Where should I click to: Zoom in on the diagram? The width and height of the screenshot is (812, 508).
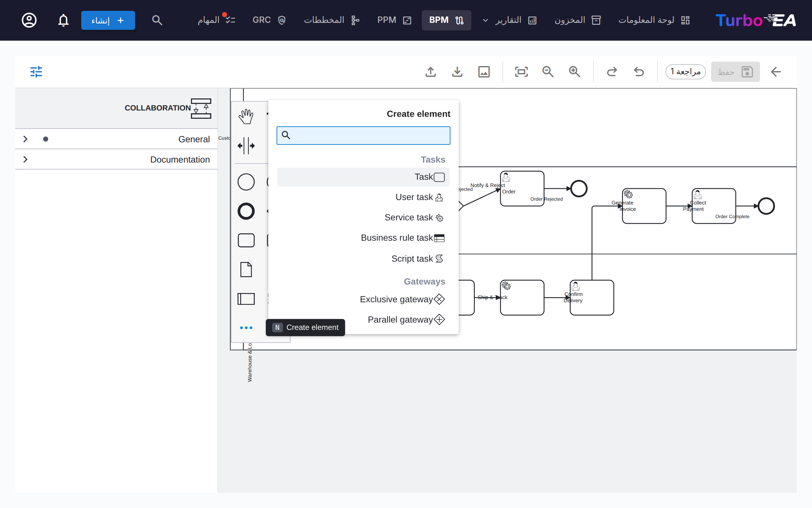(575, 71)
